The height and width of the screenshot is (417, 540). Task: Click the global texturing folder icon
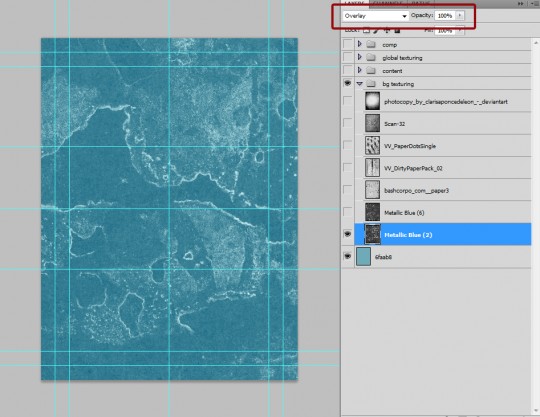tap(371, 57)
